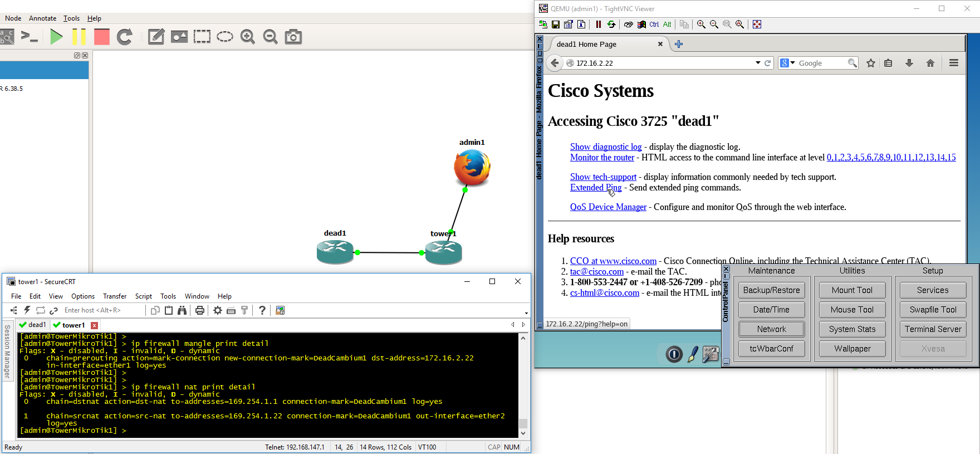Select the dead1 router node in topology
980x454 pixels.
point(335,252)
